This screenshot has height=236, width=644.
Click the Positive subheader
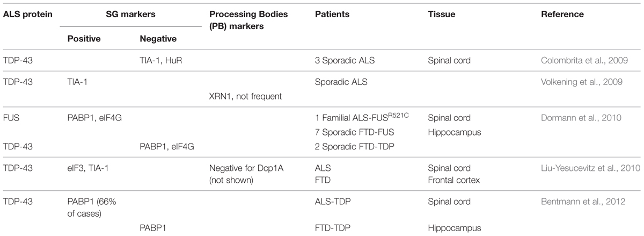click(x=83, y=39)
